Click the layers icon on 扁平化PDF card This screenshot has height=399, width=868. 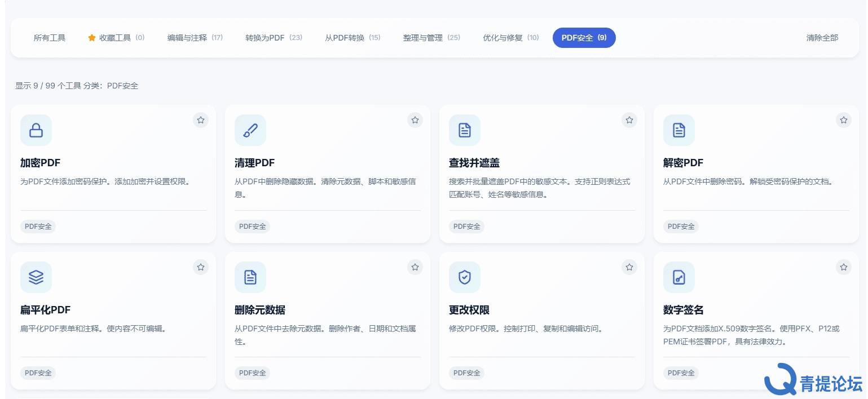[x=36, y=277]
